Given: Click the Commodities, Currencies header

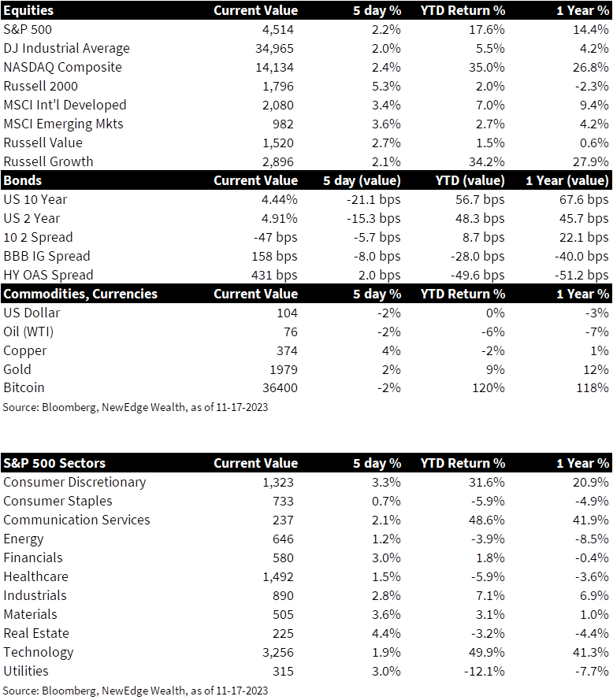Looking at the screenshot, I should [x=80, y=294].
